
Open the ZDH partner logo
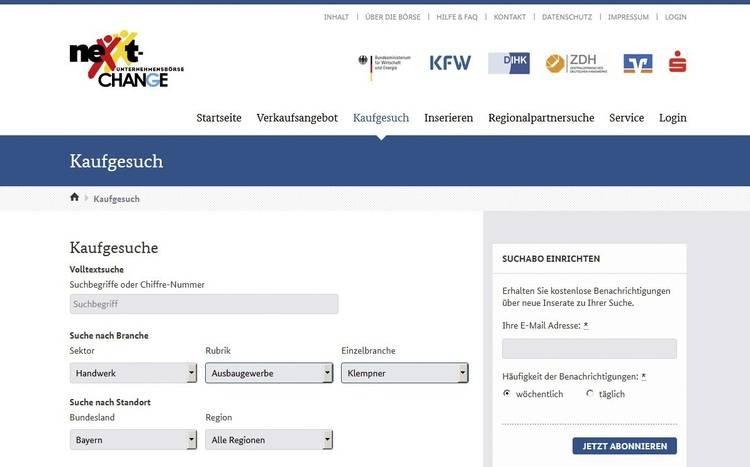pos(575,63)
